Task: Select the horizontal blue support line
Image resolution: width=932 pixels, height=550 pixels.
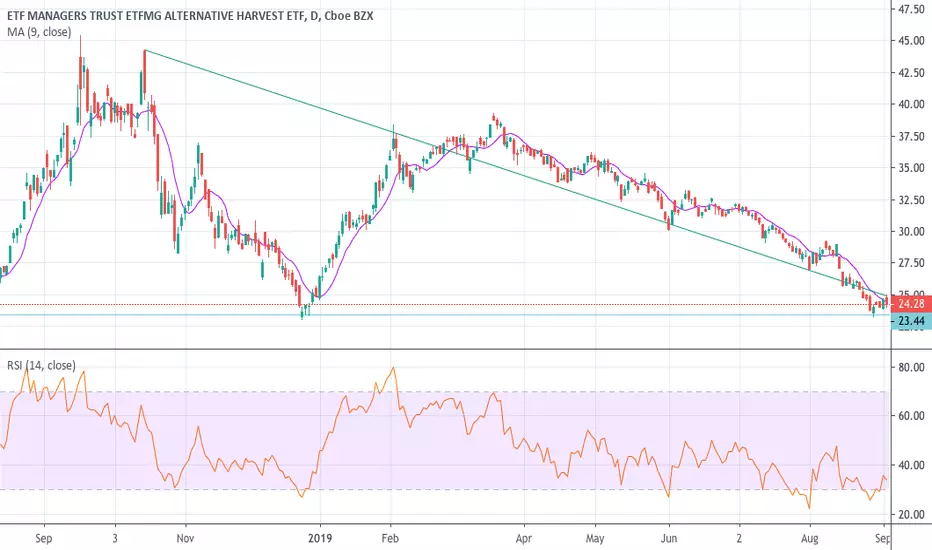Action: tap(446, 315)
